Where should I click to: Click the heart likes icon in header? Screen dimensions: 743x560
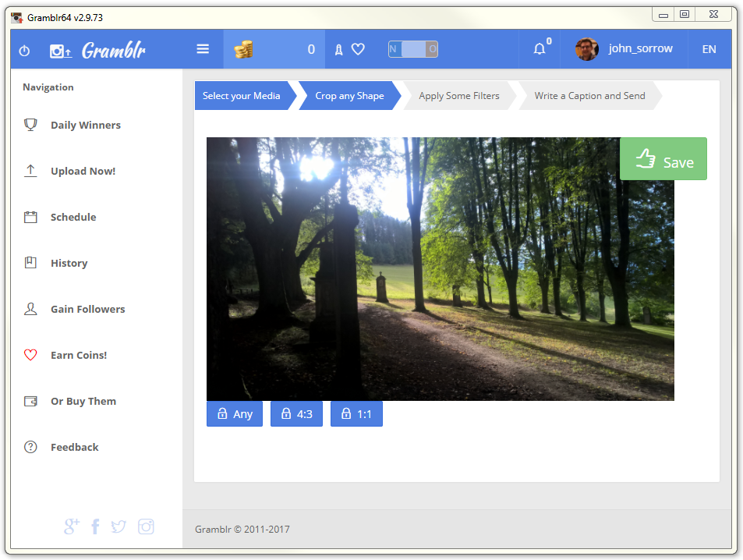coord(358,49)
